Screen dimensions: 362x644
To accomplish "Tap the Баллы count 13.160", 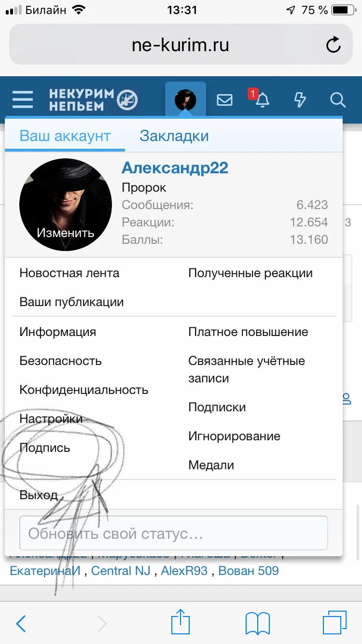I will 309,239.
